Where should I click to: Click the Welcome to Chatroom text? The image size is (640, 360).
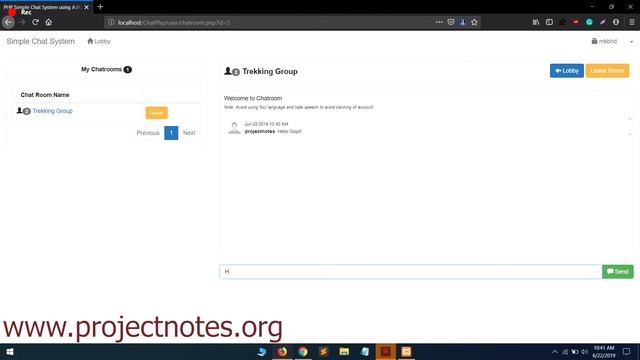(253, 98)
